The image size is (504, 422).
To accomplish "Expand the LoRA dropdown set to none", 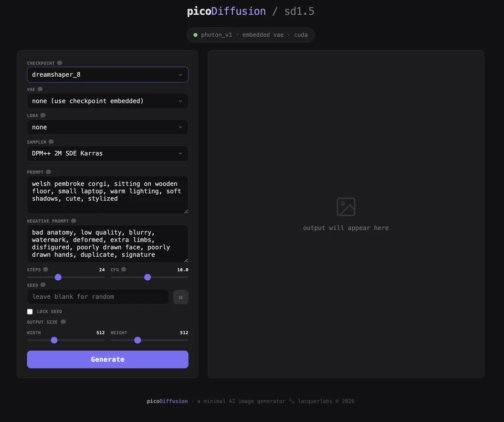I will [x=107, y=127].
